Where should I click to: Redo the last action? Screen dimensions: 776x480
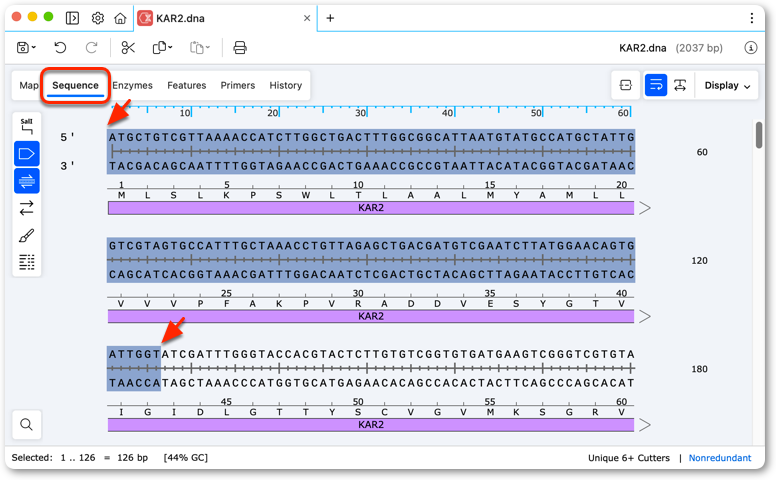click(x=92, y=48)
